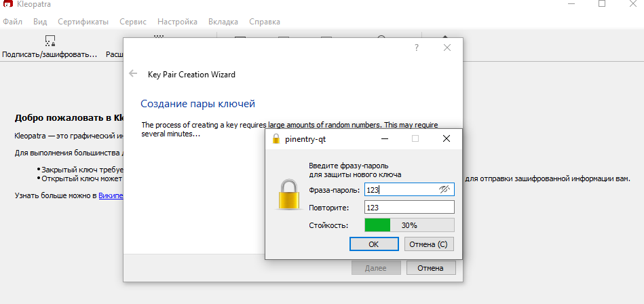The width and height of the screenshot is (644, 304).
Task: Click the 'Key Pair Creation Wizard' title text
Action: pyautogui.click(x=191, y=75)
